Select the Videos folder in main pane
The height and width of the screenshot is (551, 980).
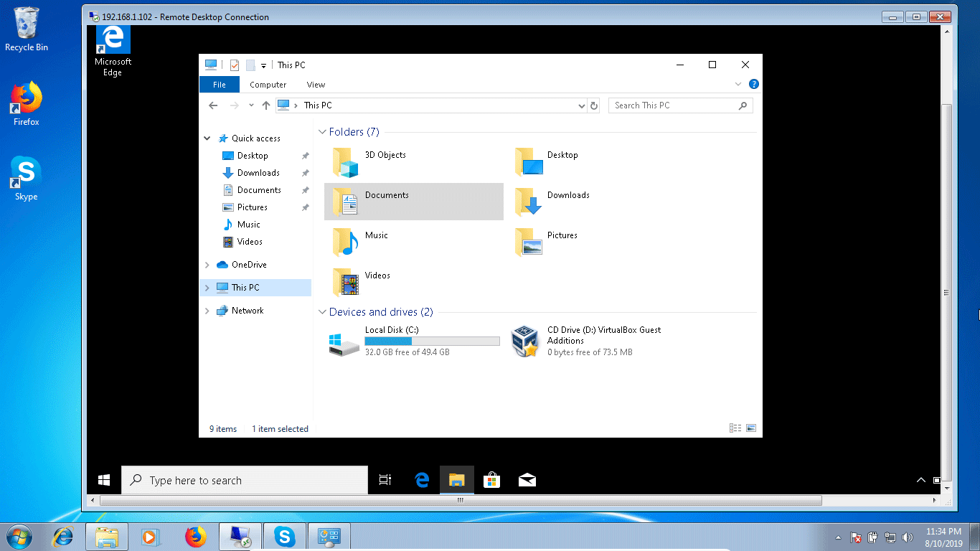click(x=414, y=282)
